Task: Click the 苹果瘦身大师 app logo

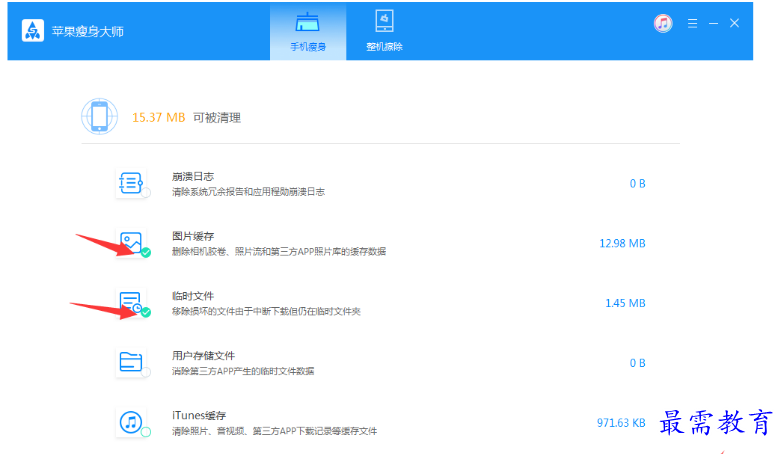Action: tap(33, 31)
